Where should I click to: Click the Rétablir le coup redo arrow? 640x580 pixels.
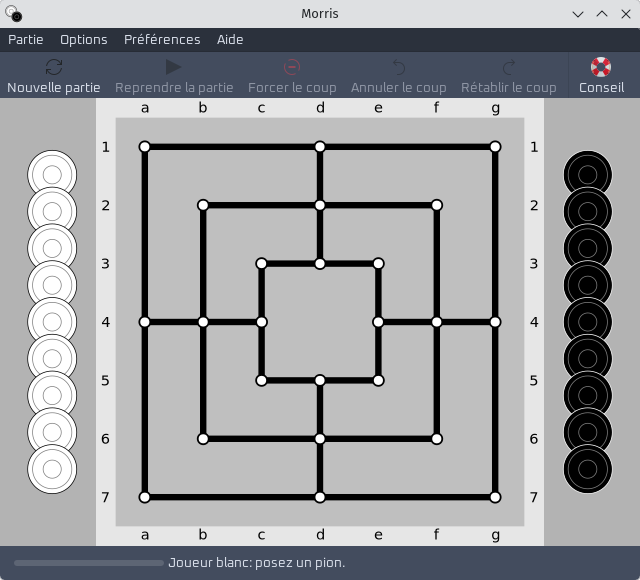(509, 67)
